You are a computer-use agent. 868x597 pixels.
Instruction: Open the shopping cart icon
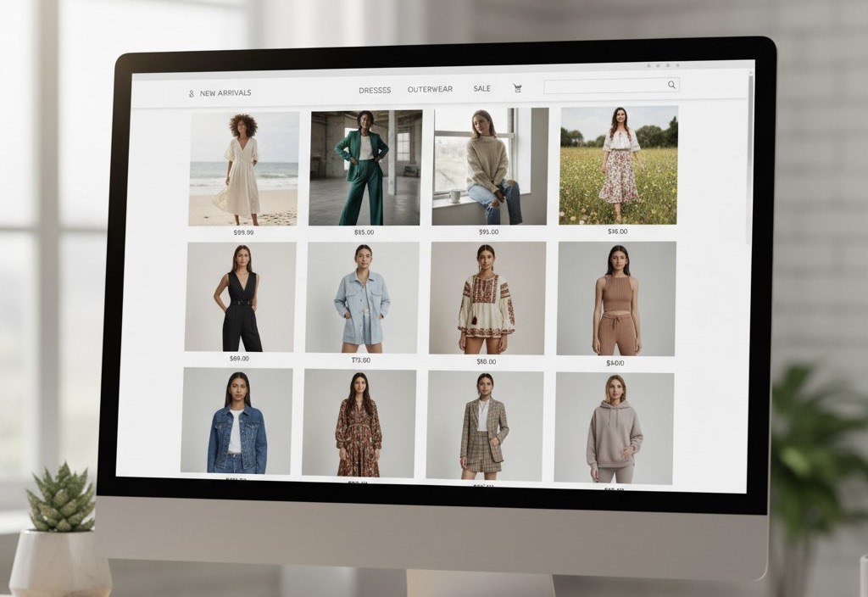517,88
